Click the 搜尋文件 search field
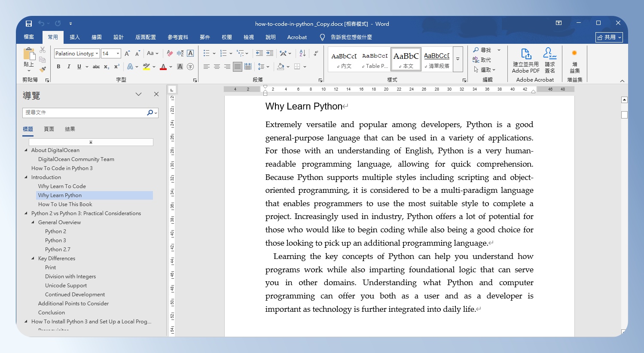The image size is (644, 353). point(85,113)
